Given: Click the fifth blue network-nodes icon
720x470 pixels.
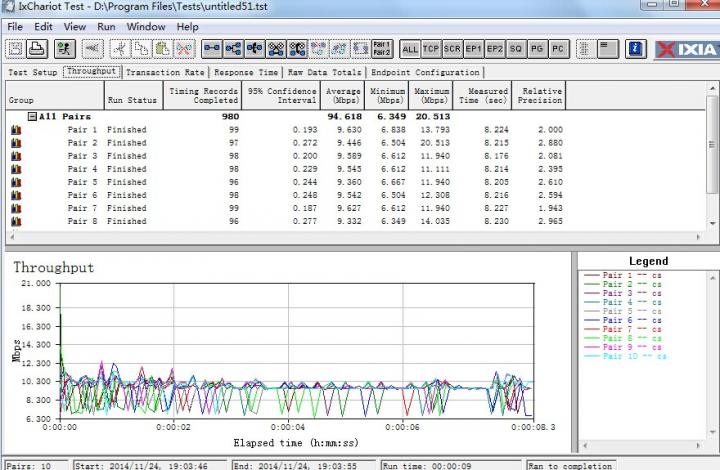Looking at the screenshot, I should tap(297, 49).
